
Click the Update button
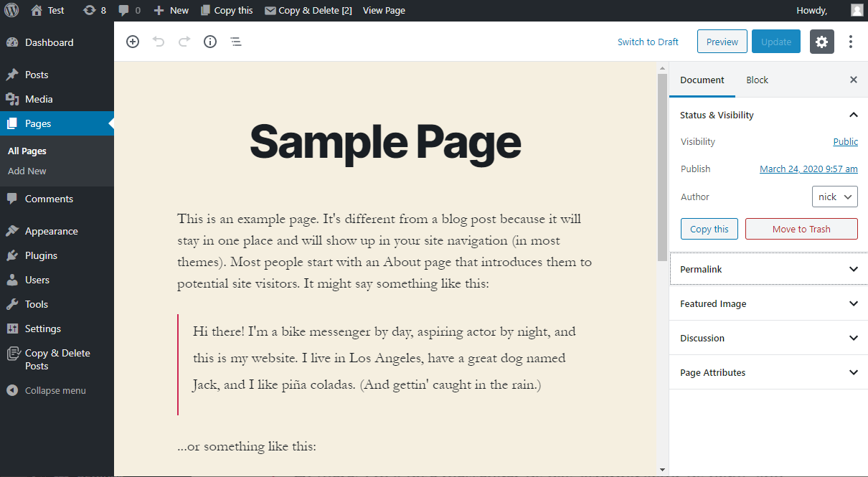(x=776, y=42)
